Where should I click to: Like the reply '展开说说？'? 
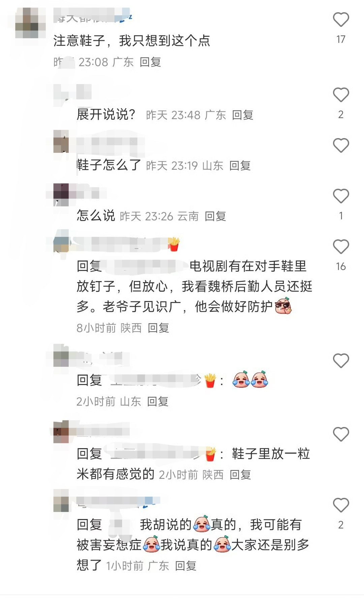click(341, 95)
